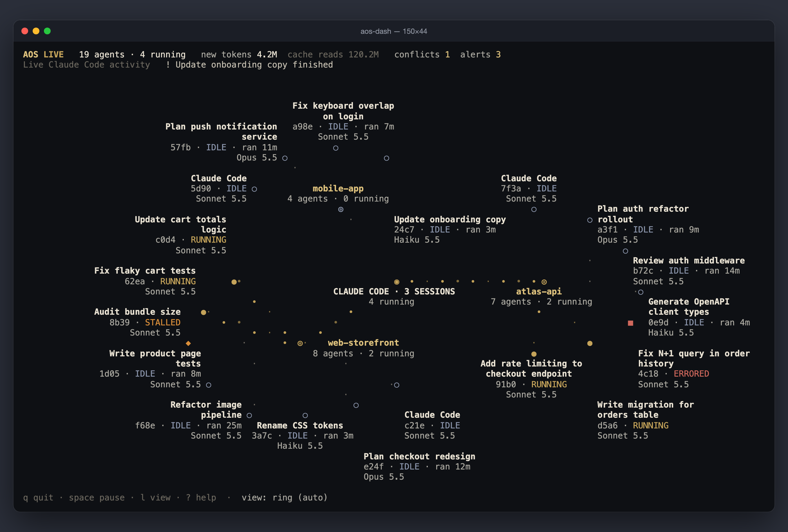Viewport: 788px width, 532px height.
Task: Click the space pause shortcut
Action: 97,497
